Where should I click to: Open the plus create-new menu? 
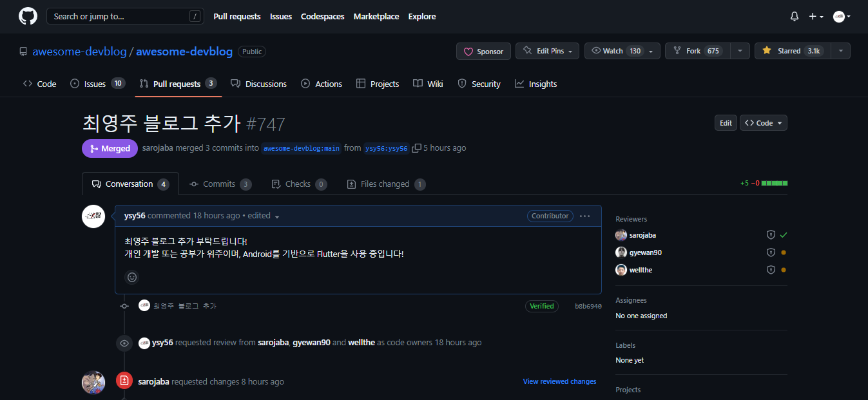coord(816,17)
